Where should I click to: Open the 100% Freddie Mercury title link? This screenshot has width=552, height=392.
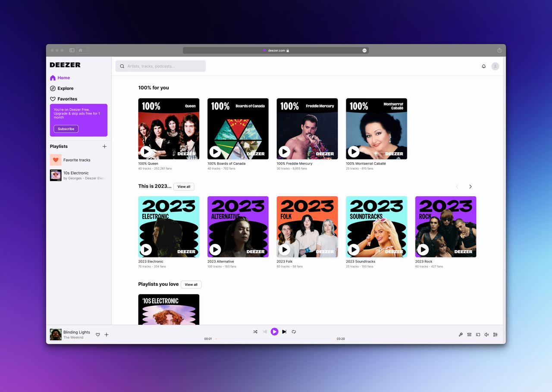pos(295,163)
